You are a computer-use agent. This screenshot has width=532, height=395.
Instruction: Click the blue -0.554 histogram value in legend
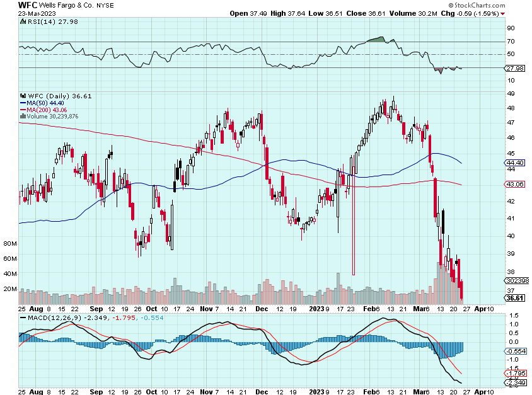[152, 318]
